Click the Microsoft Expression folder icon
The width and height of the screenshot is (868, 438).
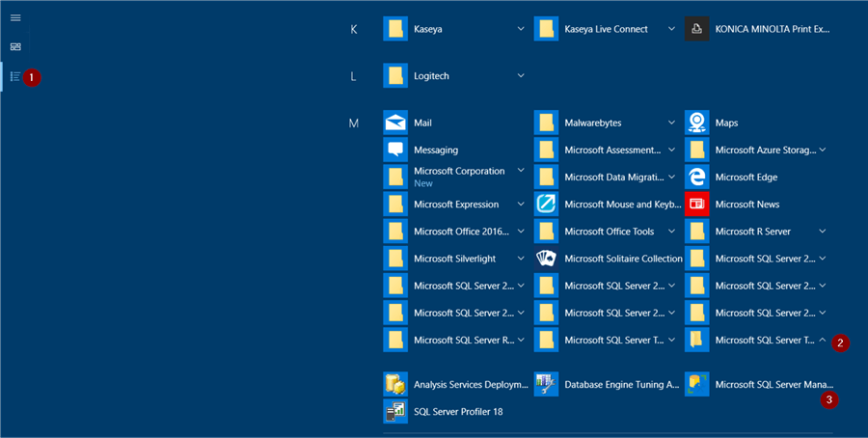coord(395,204)
